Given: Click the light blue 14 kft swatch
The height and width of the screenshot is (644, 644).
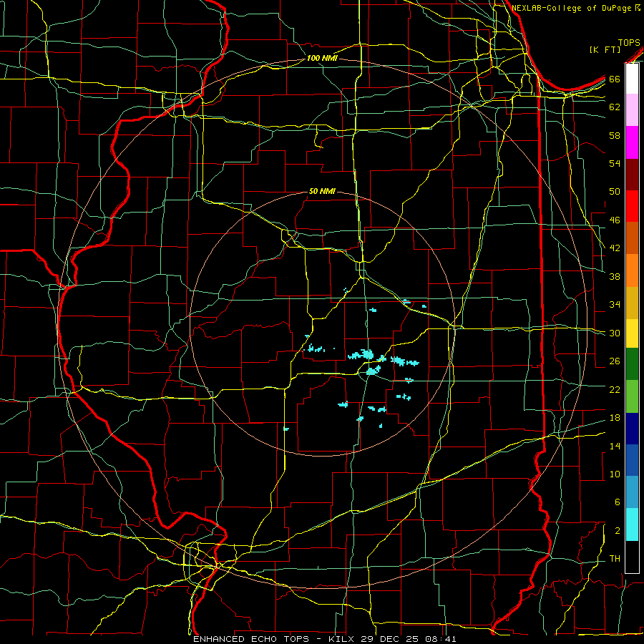Looking at the screenshot, I should pyautogui.click(x=632, y=492).
